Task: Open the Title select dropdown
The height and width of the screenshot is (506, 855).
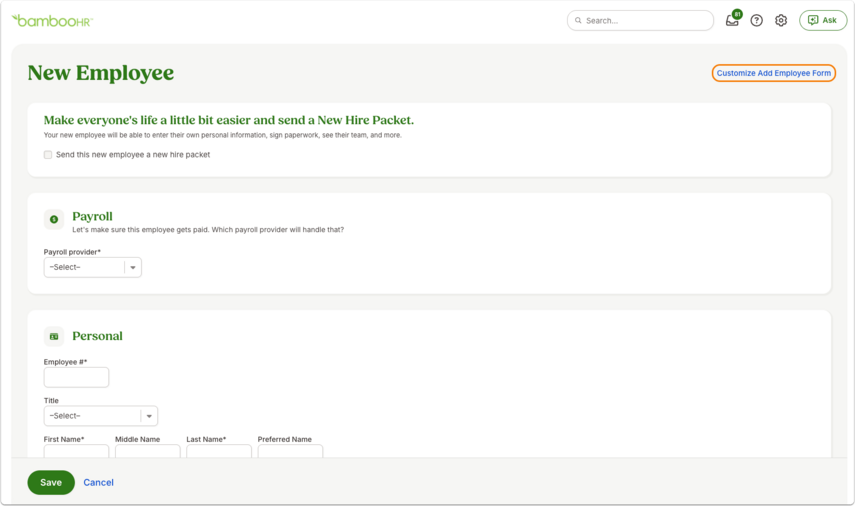Action: [x=101, y=416]
